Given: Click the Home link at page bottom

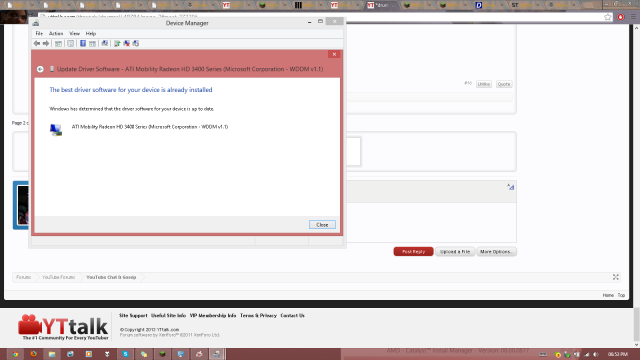Looking at the screenshot, I should pos(608,295).
